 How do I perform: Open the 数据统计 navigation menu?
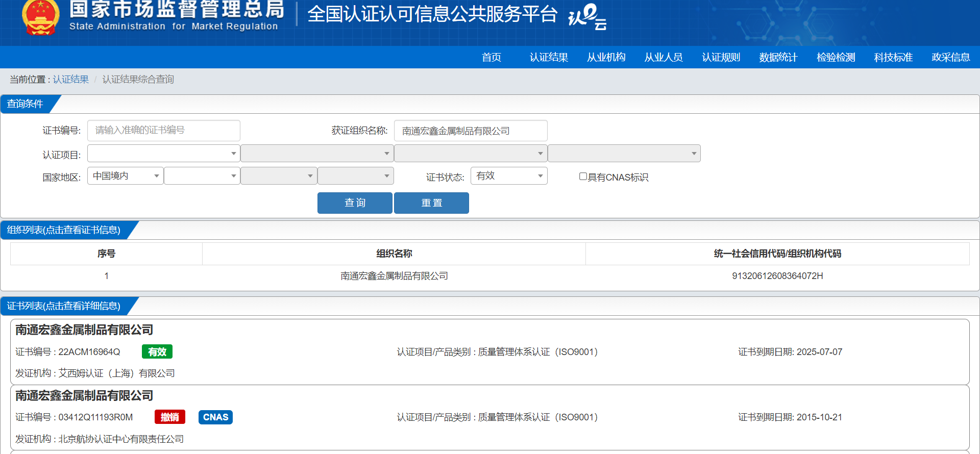(778, 57)
